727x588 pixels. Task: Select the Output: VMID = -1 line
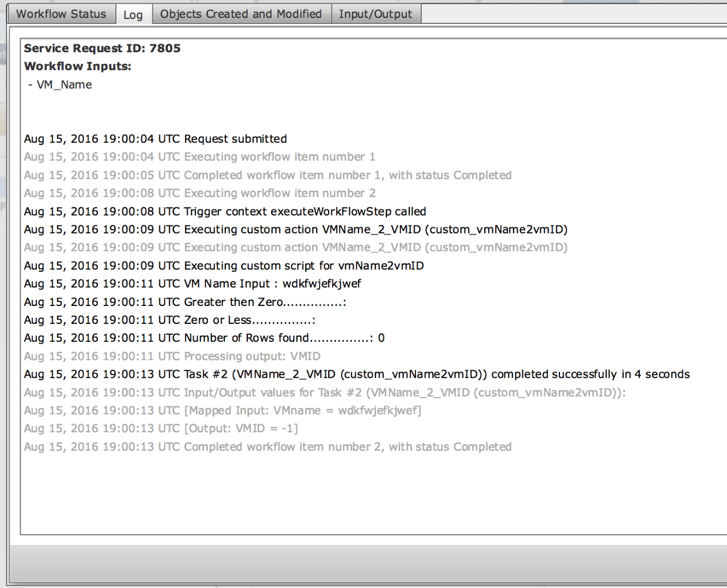coord(161,428)
